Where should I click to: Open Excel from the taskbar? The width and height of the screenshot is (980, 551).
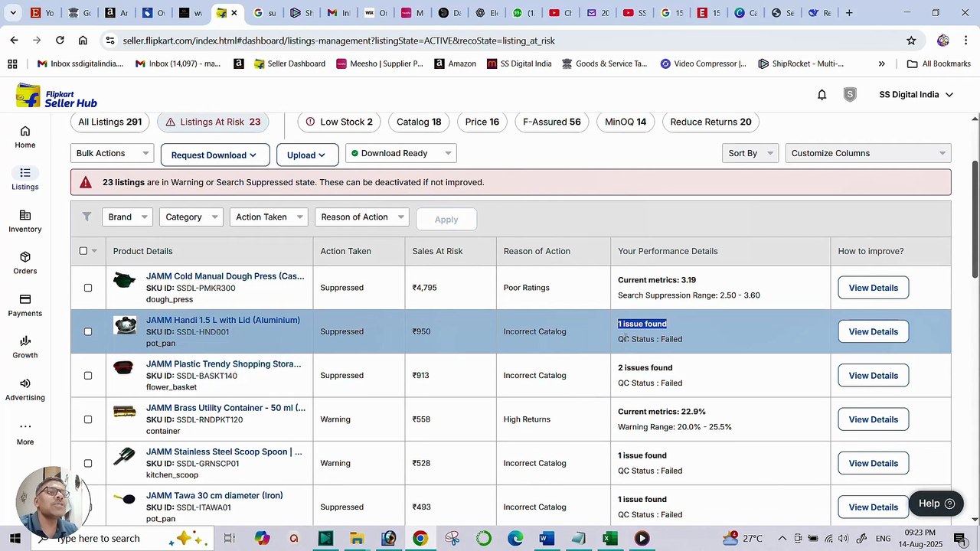point(609,539)
